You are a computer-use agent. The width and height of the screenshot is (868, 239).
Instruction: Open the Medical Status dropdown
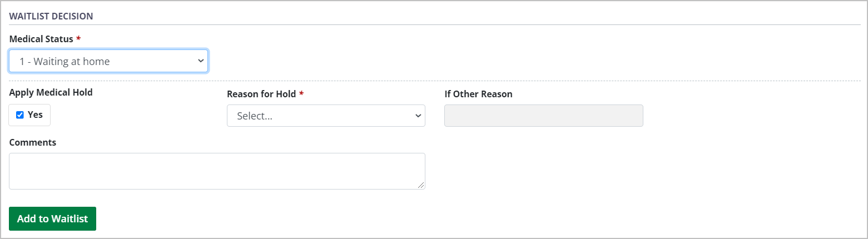[108, 61]
